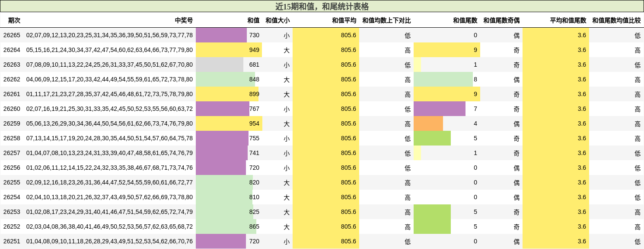
Task: Click the sum value 825
Action: point(254,212)
